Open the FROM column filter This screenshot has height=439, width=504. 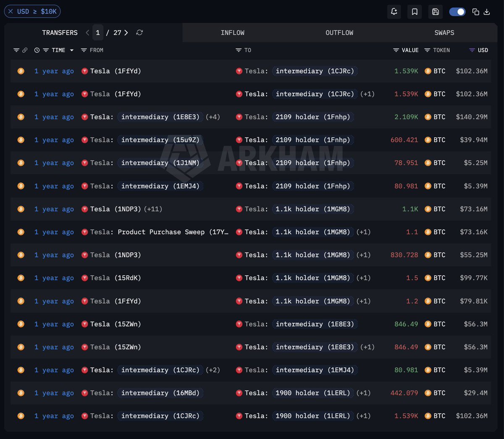pyautogui.click(x=84, y=50)
